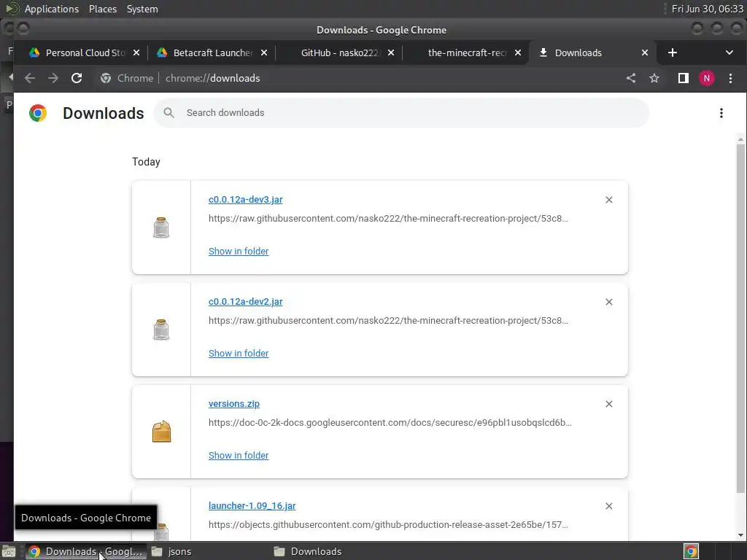Click the chrome://downloads address bar
The width and height of the screenshot is (747, 560).
357,78
